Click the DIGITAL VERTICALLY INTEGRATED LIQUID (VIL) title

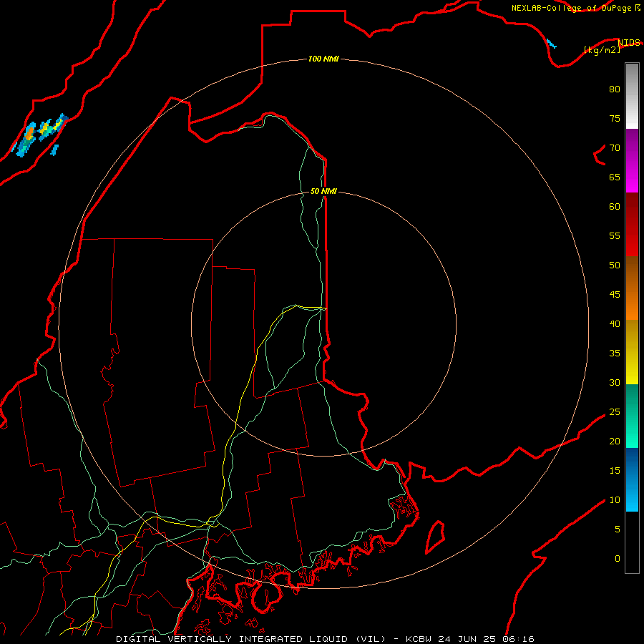point(250,639)
